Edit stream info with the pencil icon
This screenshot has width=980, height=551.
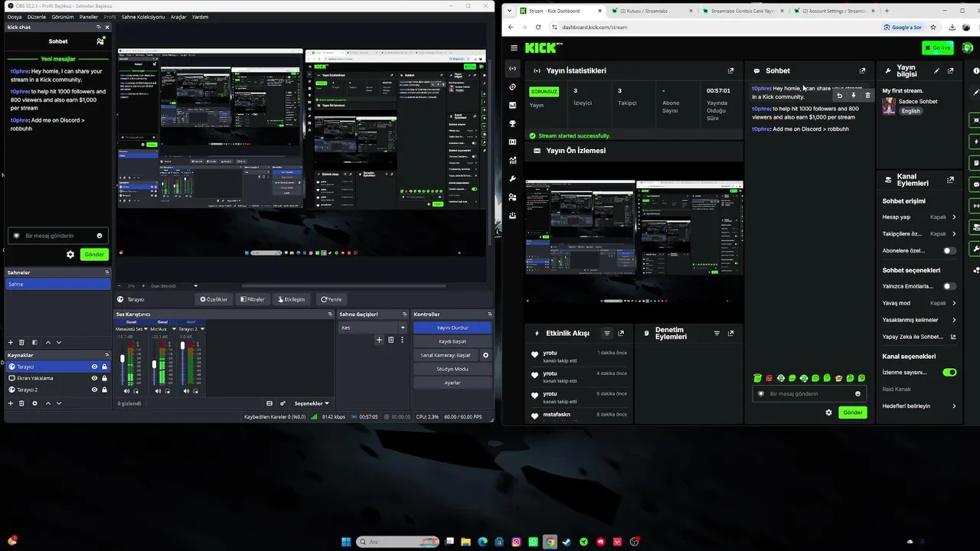pyautogui.click(x=936, y=70)
